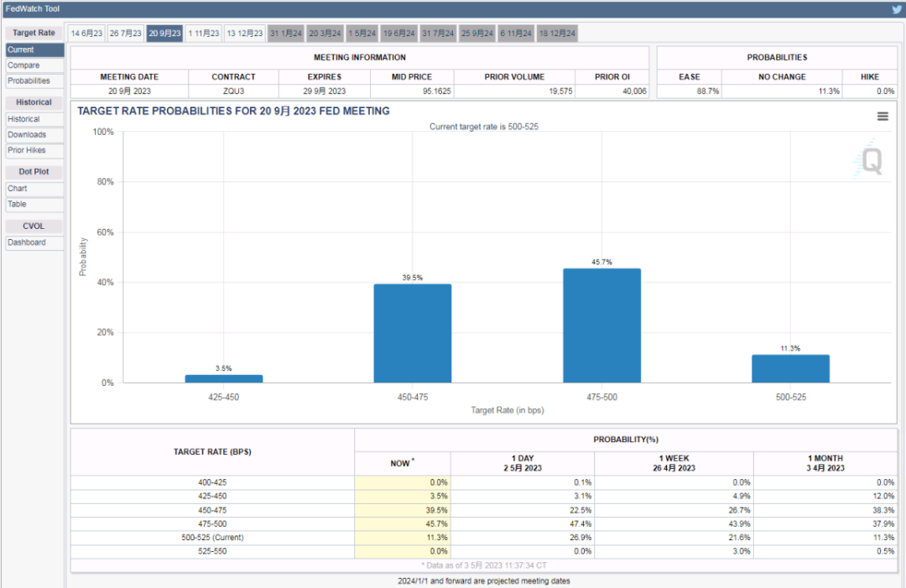
Task: Click the prior OI value 40,006
Action: pyautogui.click(x=634, y=91)
